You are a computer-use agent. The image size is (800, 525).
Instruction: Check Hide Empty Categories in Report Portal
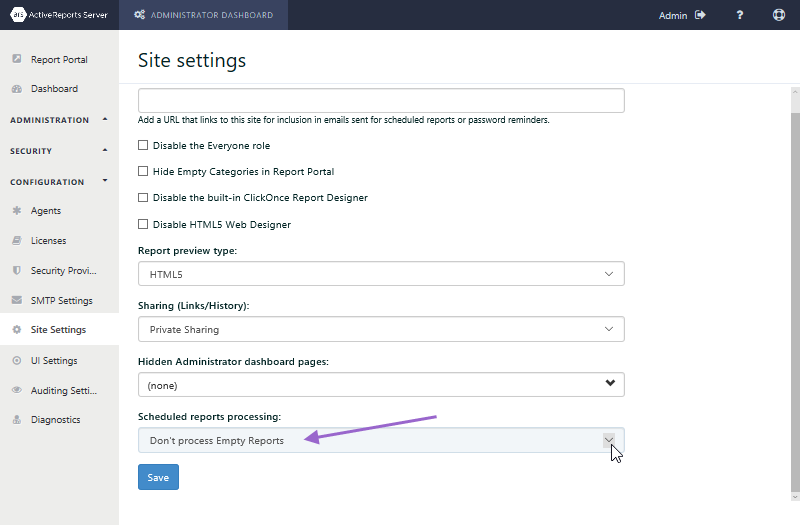click(x=143, y=171)
